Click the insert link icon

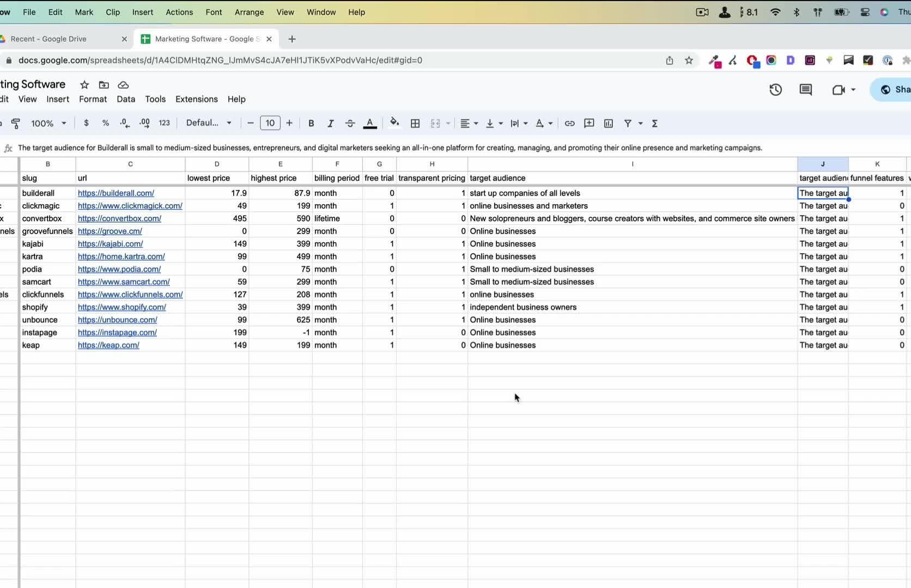pyautogui.click(x=569, y=123)
